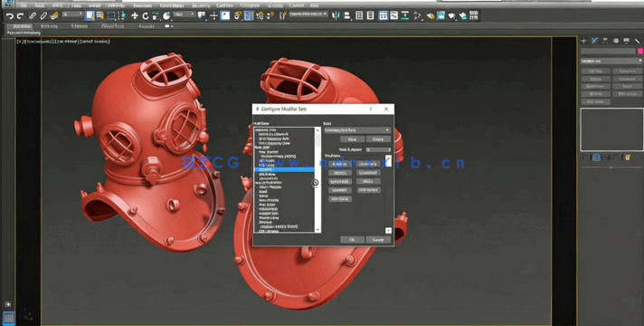Toggle the Snaps Toggle magnet
This screenshot has width=644, height=326.
(x=237, y=15)
